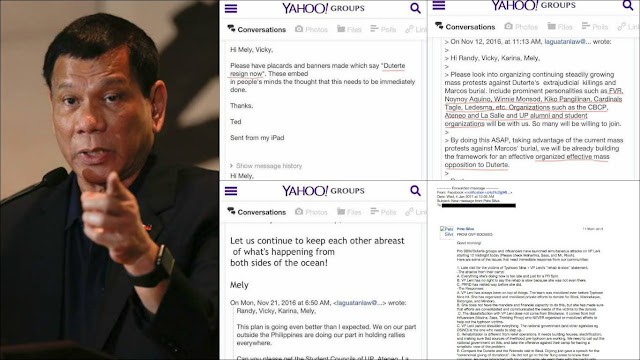Click search magnifier in top-right Yahoo Groups panel
The width and height of the screenshot is (640, 360).
[627, 5]
